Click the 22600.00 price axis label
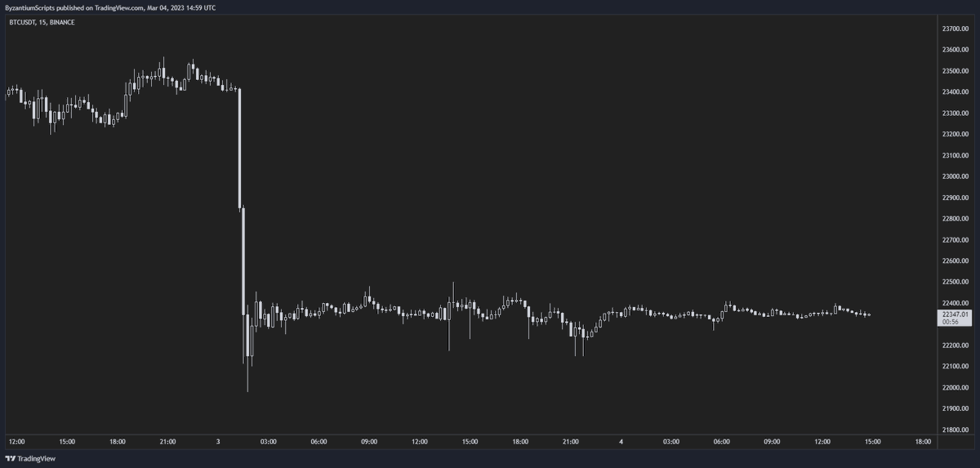 click(x=955, y=261)
